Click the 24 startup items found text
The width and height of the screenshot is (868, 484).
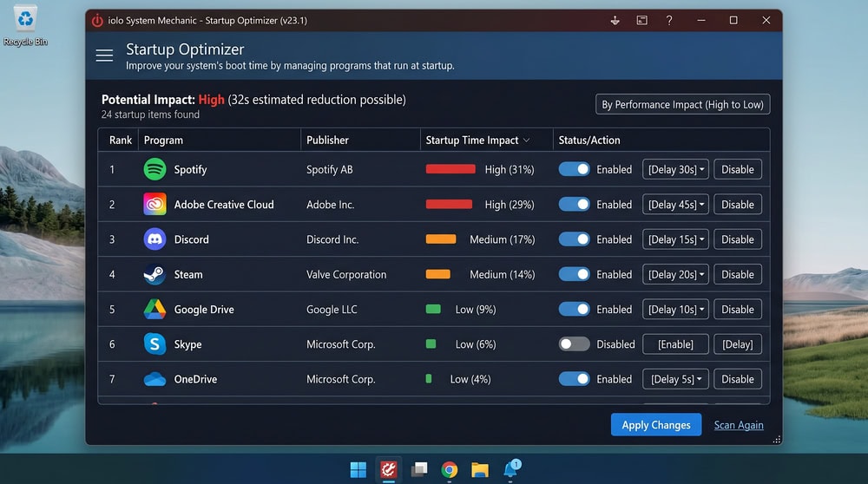pyautogui.click(x=150, y=114)
